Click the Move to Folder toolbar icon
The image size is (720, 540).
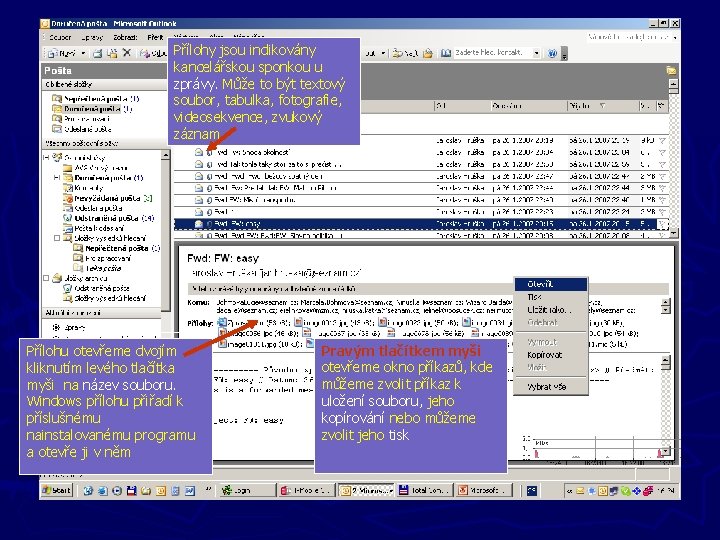coord(112,53)
